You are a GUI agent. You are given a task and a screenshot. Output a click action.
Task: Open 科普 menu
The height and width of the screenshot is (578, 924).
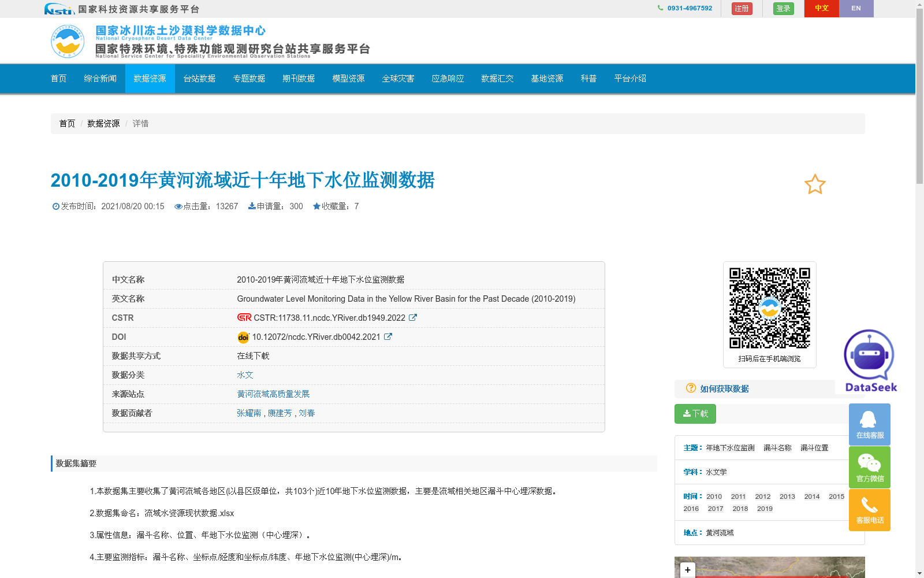point(589,79)
